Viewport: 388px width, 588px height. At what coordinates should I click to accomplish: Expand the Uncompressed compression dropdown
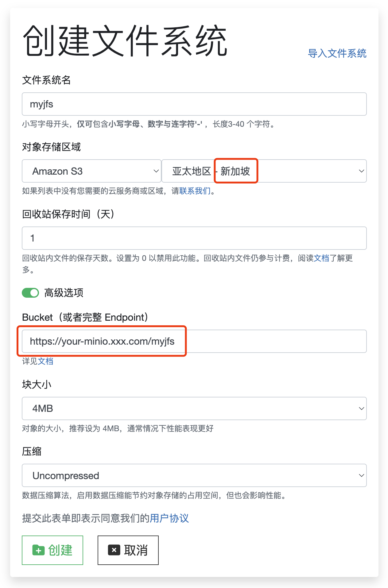click(x=194, y=475)
